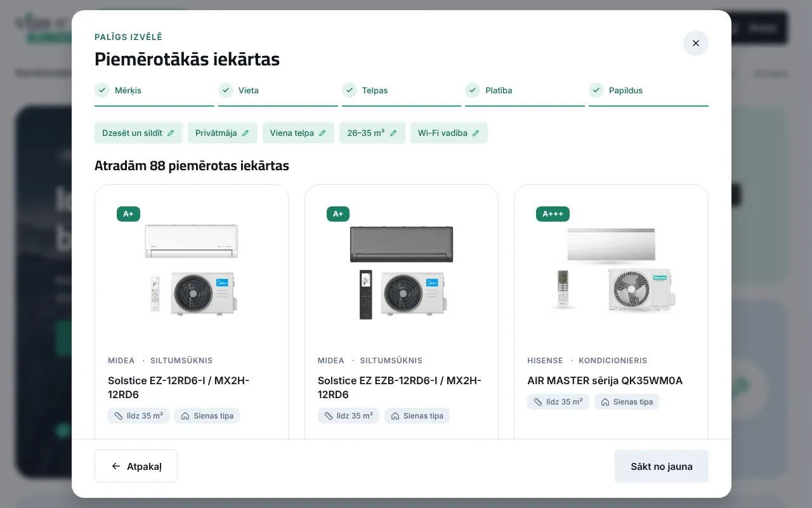Restart with Sākt no jauna button
This screenshot has height=508, width=812.
point(662,466)
